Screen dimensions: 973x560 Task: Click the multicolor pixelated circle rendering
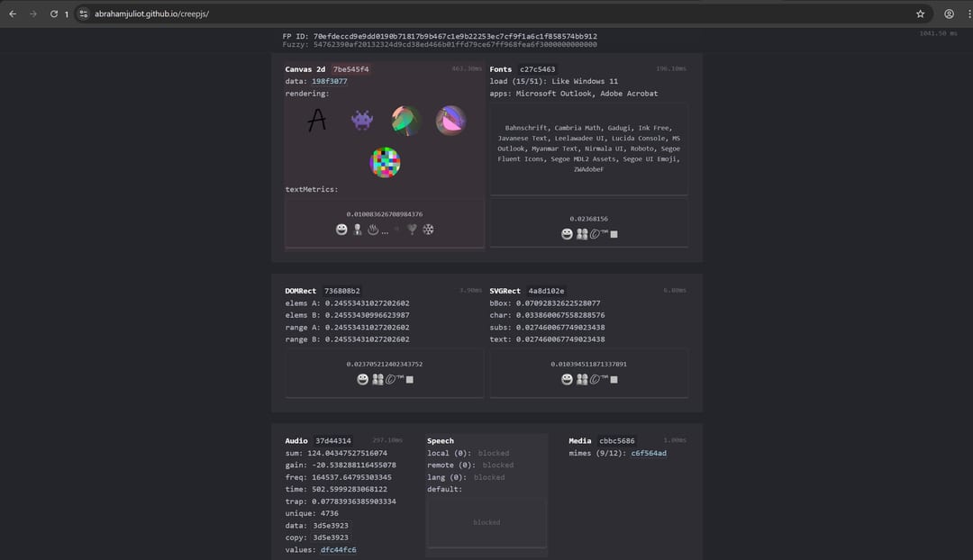click(x=385, y=162)
